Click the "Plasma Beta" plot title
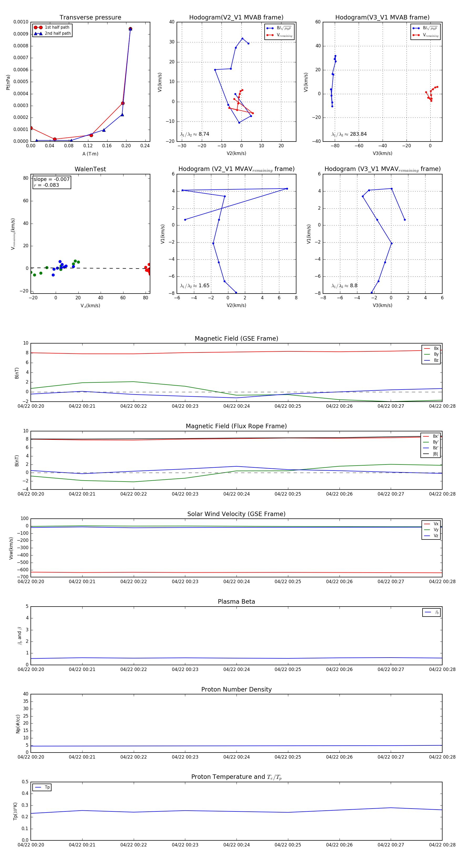Viewport: 473px width, 868px height. coord(236,602)
